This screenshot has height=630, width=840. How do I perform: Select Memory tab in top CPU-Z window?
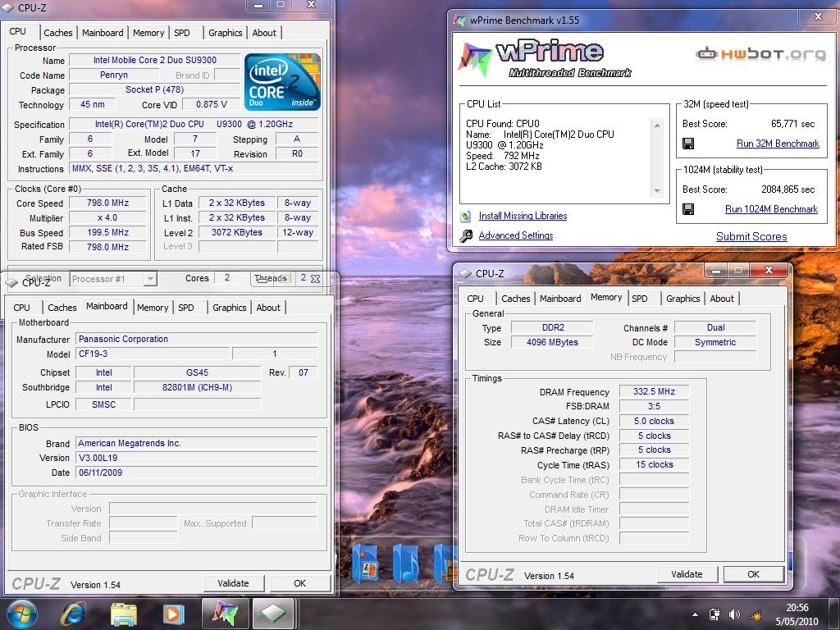148,33
